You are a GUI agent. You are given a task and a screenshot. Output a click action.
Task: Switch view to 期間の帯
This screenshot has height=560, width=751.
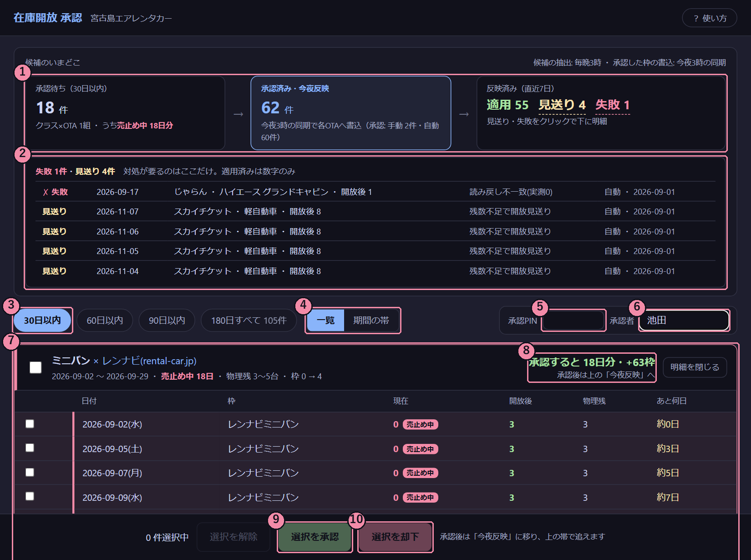[371, 321]
